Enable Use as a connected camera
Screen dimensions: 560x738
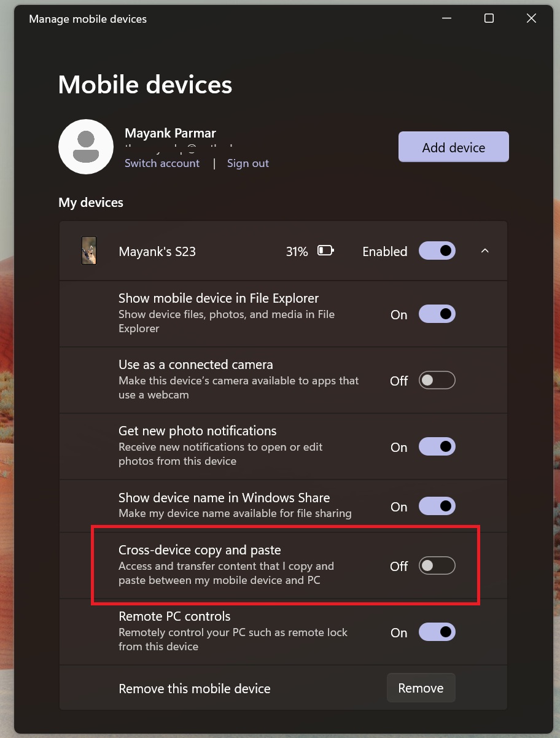click(437, 380)
